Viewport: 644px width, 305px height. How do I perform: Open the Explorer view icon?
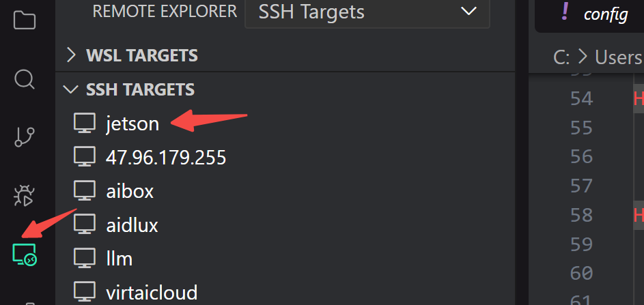click(25, 20)
